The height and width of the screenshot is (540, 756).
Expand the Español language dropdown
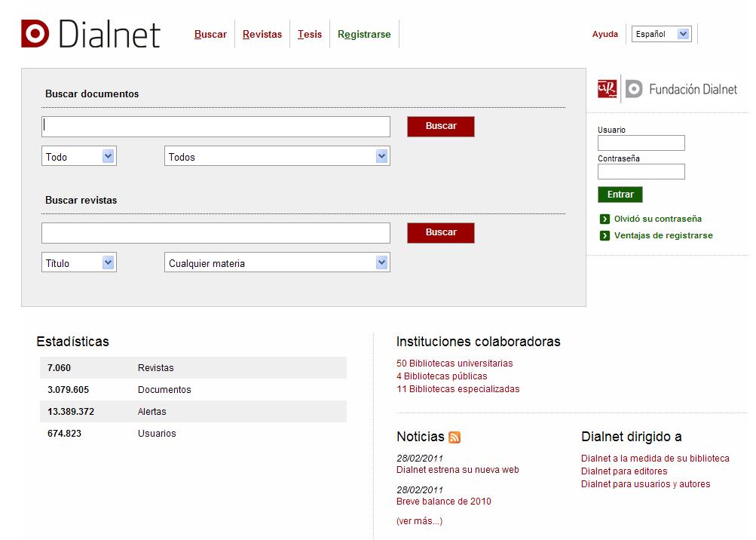(x=662, y=34)
